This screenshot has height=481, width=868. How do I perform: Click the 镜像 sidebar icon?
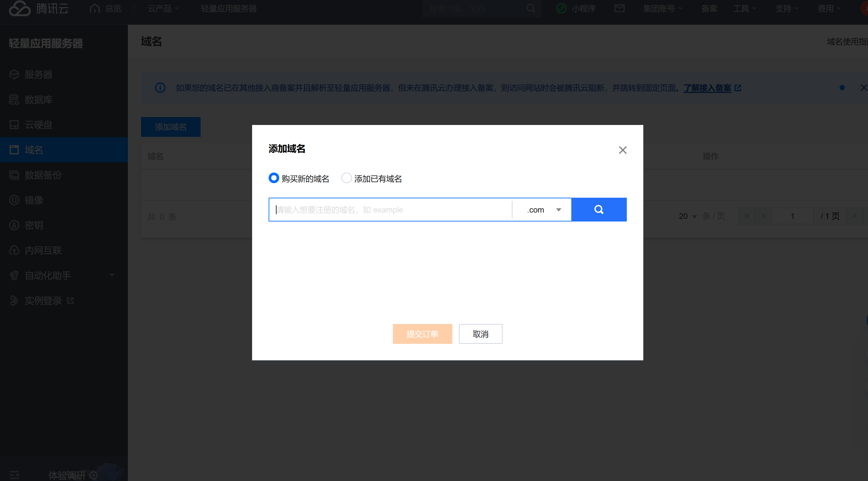(x=14, y=200)
